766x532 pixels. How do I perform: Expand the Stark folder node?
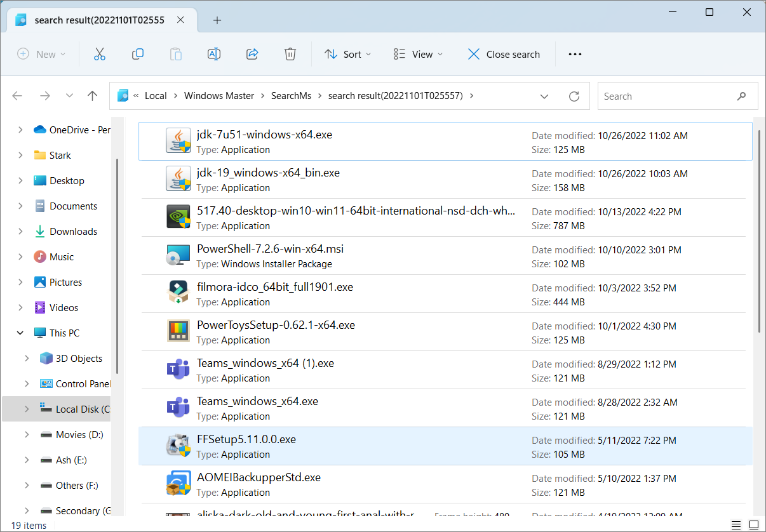pyautogui.click(x=20, y=155)
